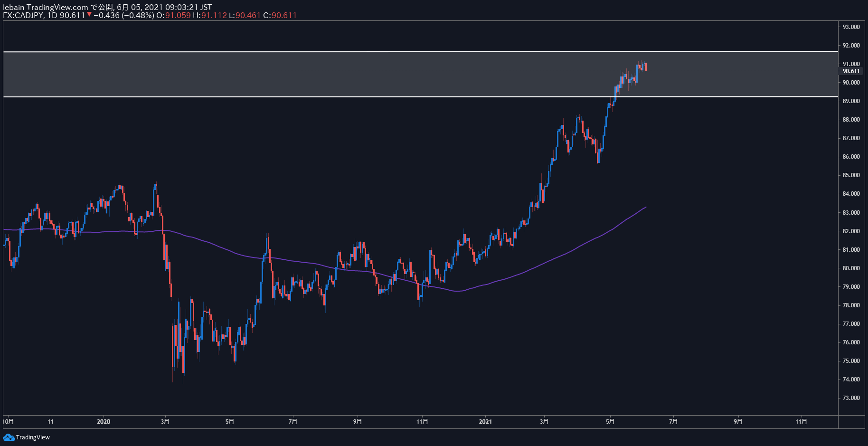868x446 pixels.
Task: Click the 9月 label before 2021
Action: 358,422
